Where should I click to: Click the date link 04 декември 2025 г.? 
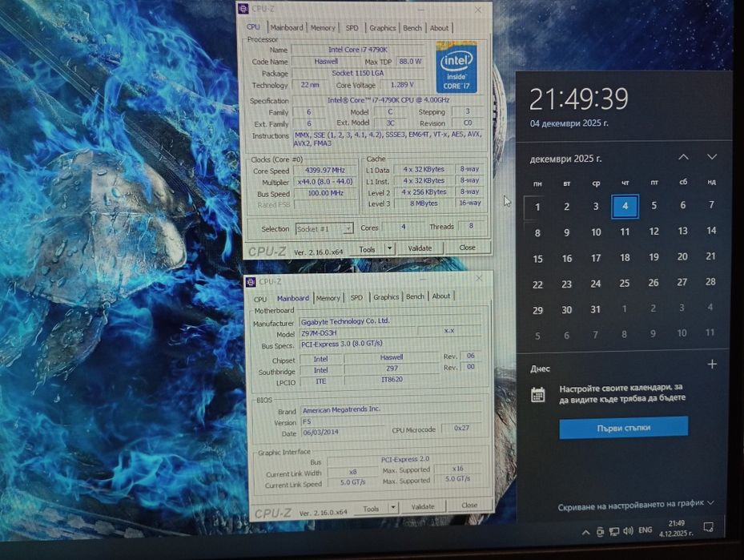(569, 123)
